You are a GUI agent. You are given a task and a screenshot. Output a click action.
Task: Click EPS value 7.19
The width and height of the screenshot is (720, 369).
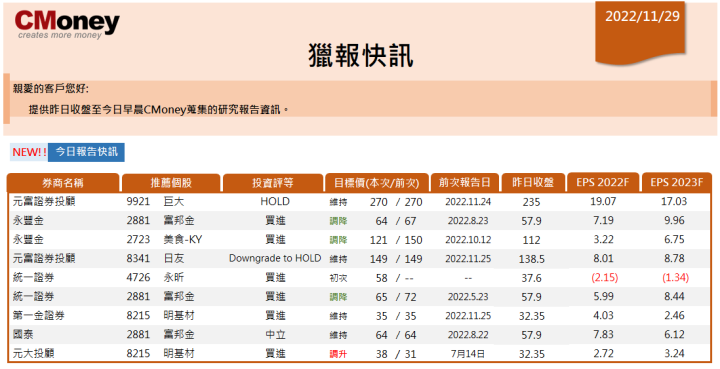(x=603, y=220)
